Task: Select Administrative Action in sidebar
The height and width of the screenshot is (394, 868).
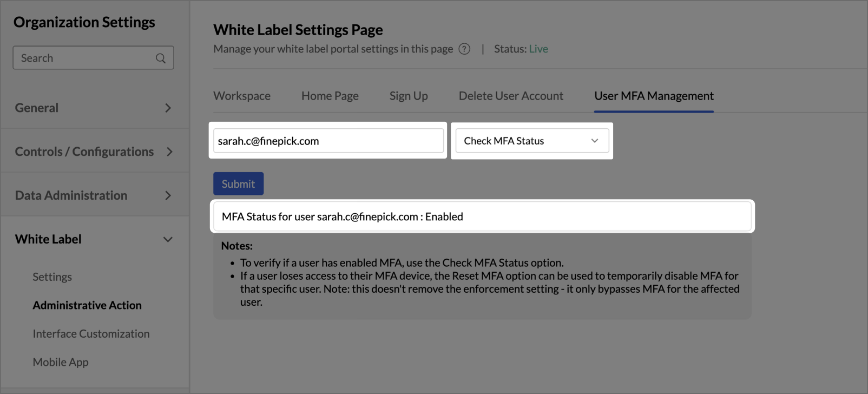Action: (87, 305)
